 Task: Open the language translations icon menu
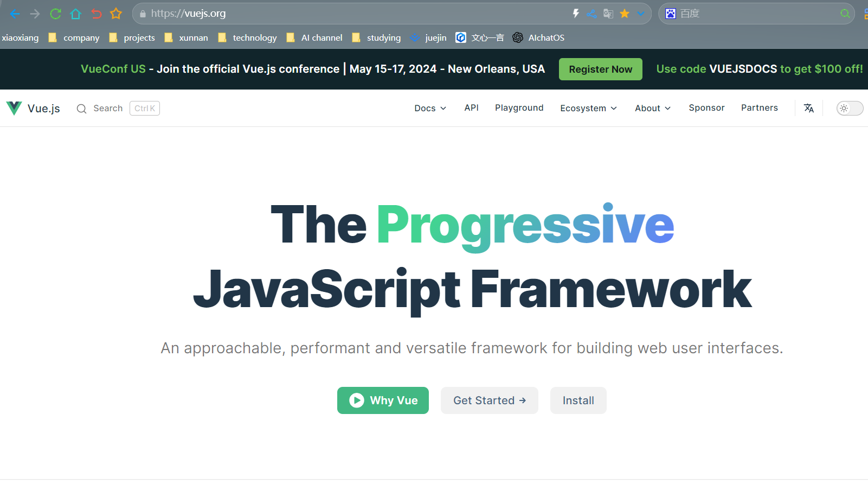click(809, 108)
